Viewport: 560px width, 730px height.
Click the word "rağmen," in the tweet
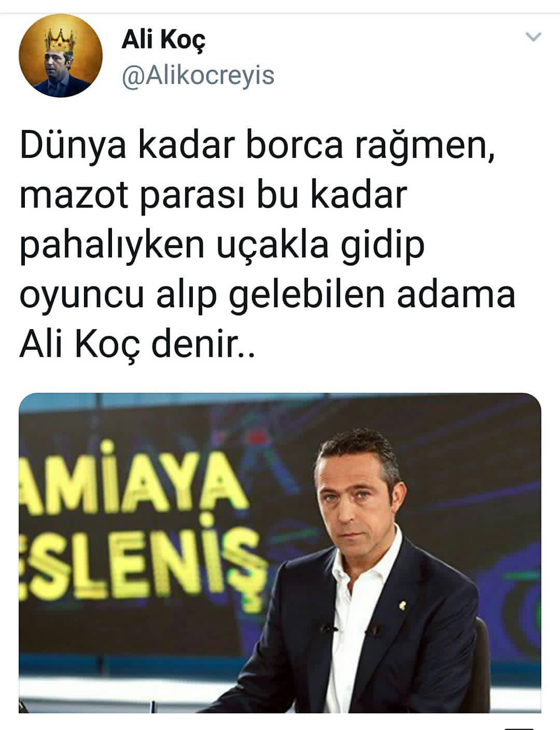(424, 148)
